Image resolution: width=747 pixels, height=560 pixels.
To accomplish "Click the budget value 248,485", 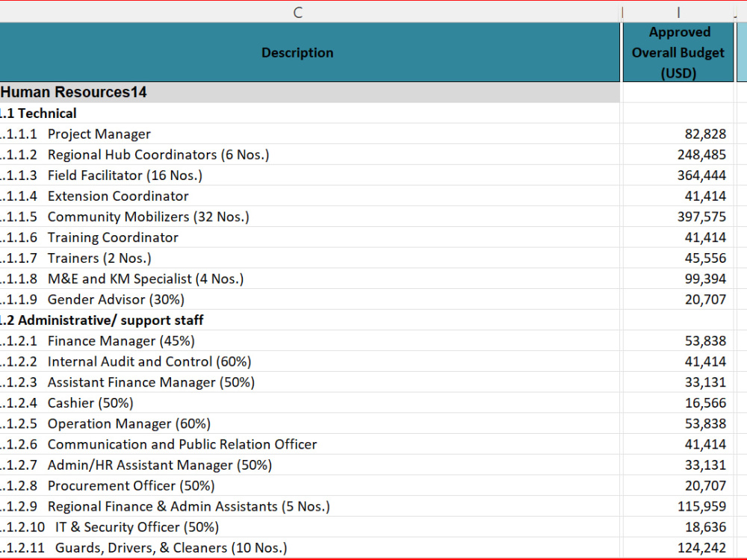I will (678, 155).
